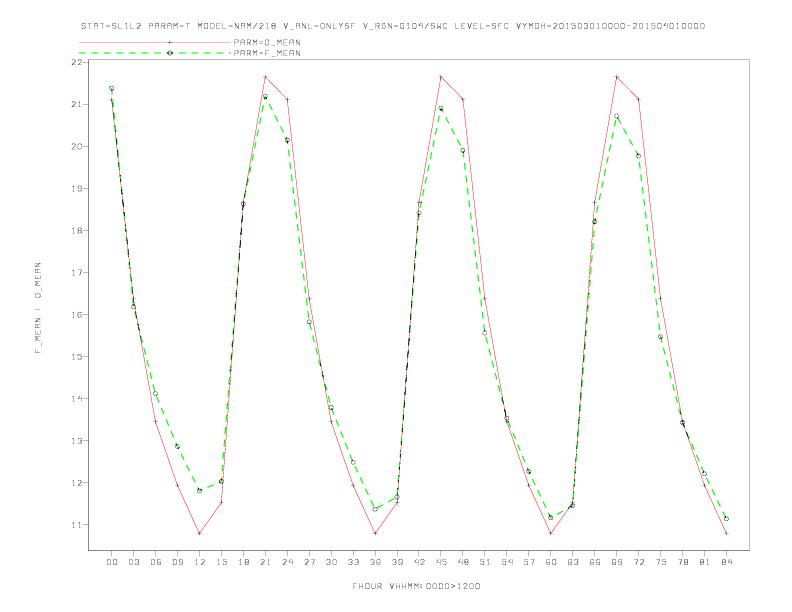Click the F_MEAN circle marker at hour 69
This screenshot has height=612, width=792.
617,116
